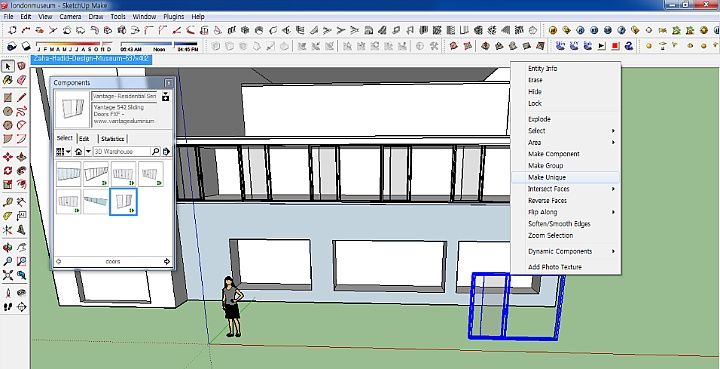Expand the Flip Along submenu
Screen dimensions: 720x369
tap(566, 212)
